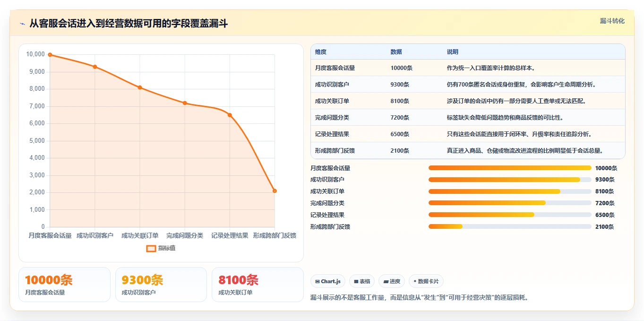Click x-axis label 成功识别客户

[x=95, y=235]
